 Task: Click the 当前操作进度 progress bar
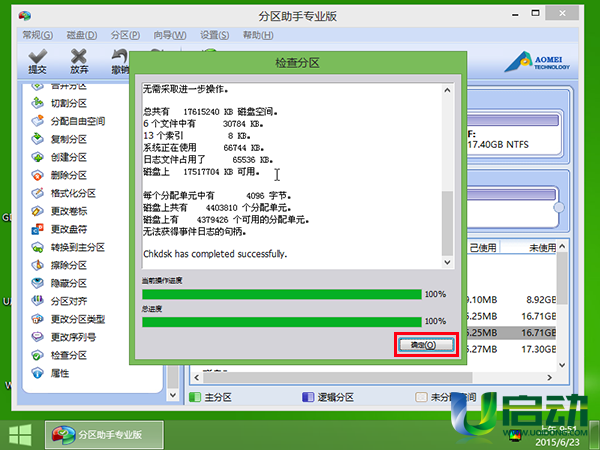coord(282,294)
